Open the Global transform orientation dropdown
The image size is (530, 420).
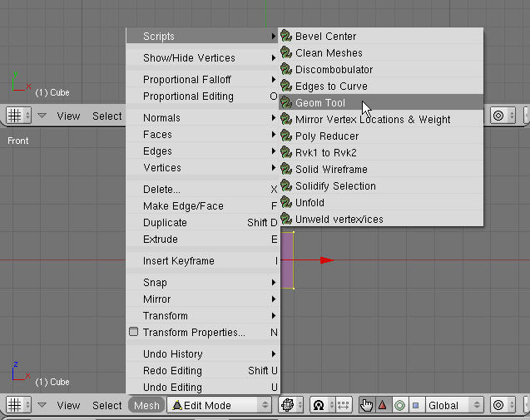tap(454, 405)
